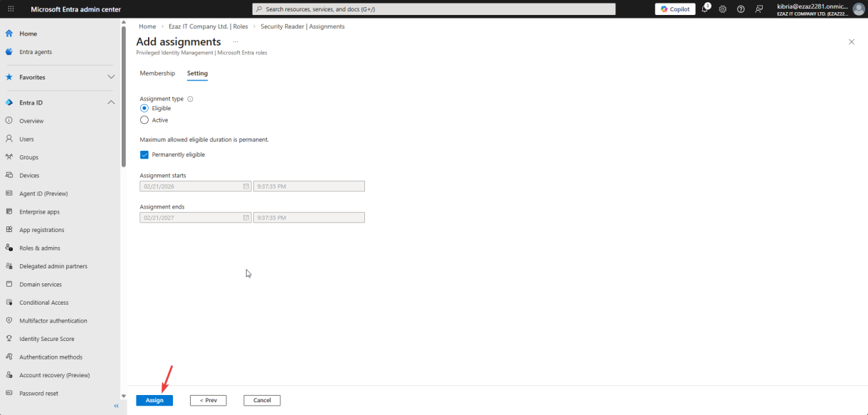868x415 pixels.
Task: Click the Authentication methods icon
Action: coord(9,357)
